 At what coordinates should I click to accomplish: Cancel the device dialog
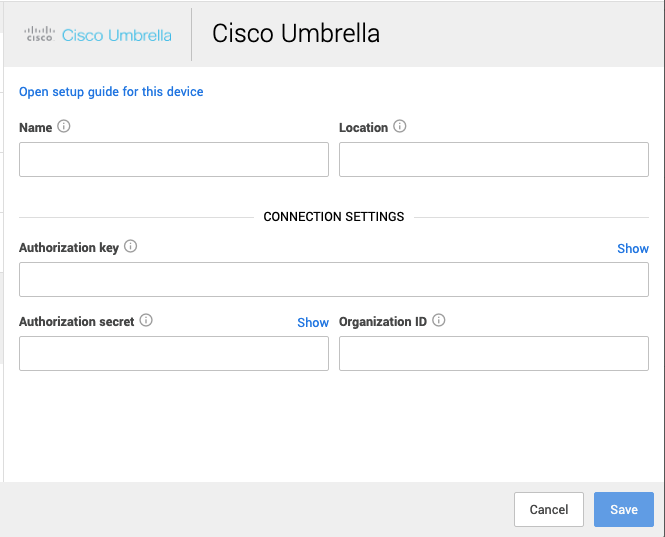pyautogui.click(x=549, y=509)
